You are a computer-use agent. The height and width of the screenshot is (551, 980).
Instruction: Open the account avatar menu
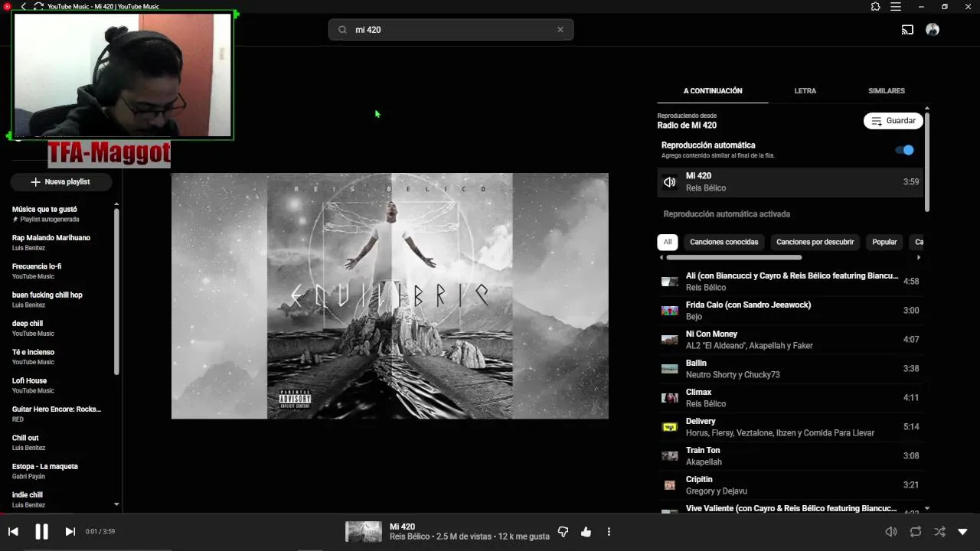pyautogui.click(x=933, y=30)
